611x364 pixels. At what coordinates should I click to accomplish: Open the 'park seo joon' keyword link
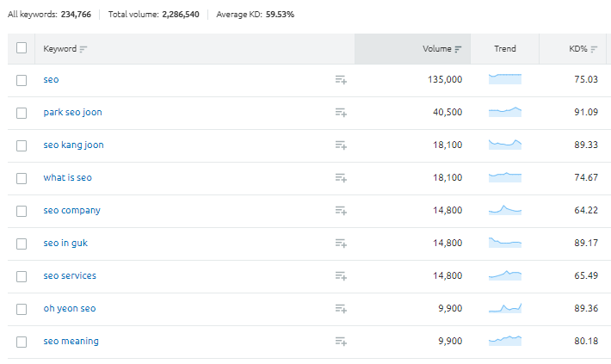tap(72, 113)
